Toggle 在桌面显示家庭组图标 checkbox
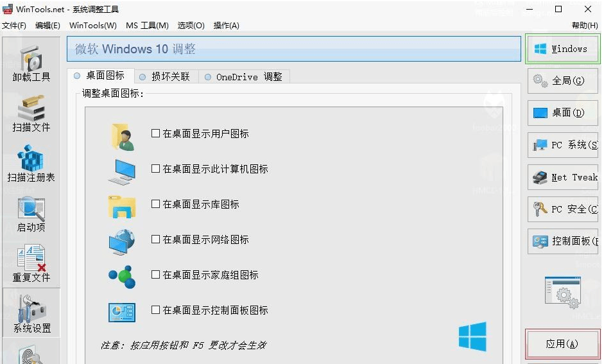 (155, 275)
